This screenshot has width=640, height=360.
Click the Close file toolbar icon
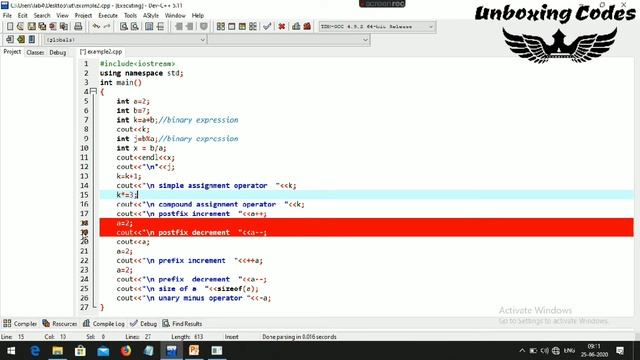pyautogui.click(x=53, y=27)
